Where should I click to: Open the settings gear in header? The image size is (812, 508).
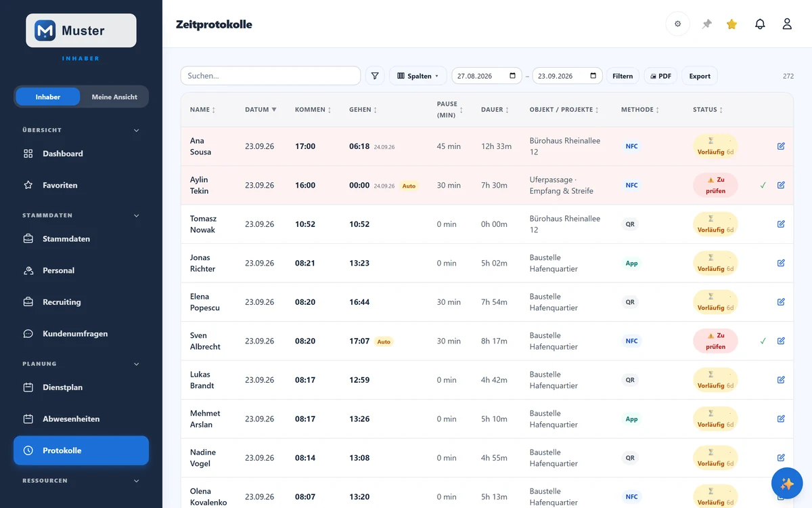pyautogui.click(x=678, y=24)
